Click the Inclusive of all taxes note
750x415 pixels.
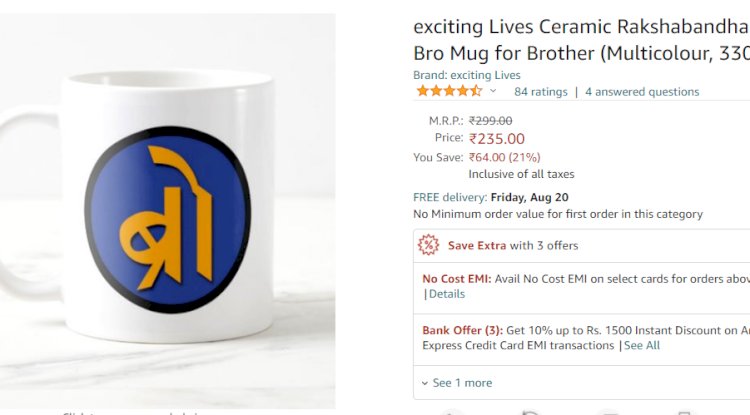521,174
